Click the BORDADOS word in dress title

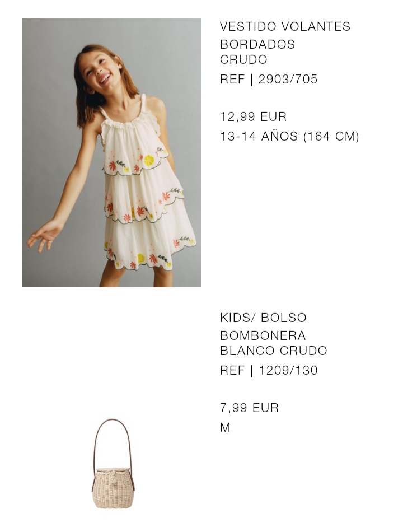pyautogui.click(x=257, y=44)
